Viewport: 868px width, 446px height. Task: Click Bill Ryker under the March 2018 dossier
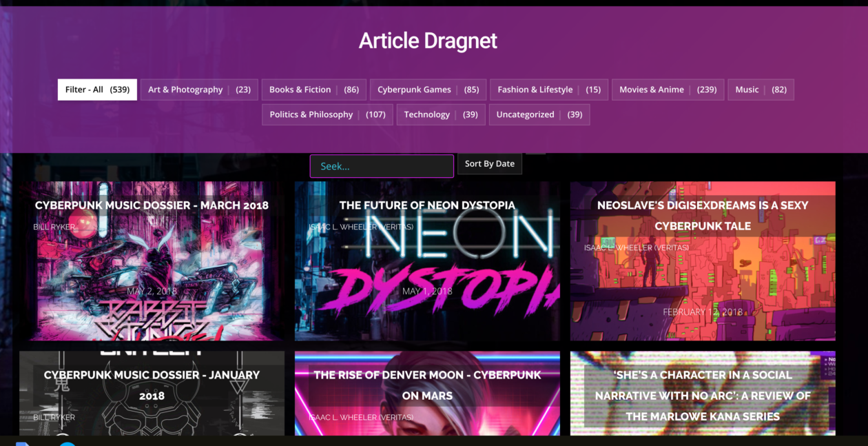coord(54,227)
